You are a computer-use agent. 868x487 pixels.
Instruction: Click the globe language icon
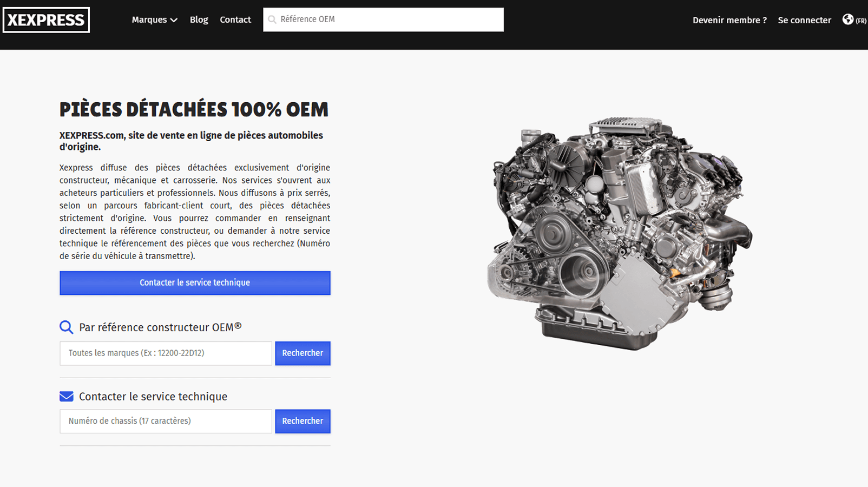(x=847, y=19)
